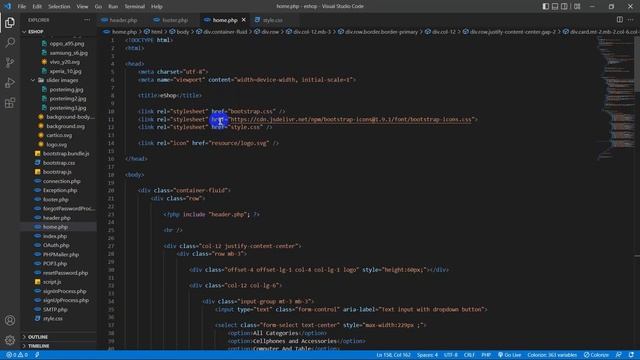Open the Edit menu
Viewport: 640px width, 360px height.
tap(37, 6)
